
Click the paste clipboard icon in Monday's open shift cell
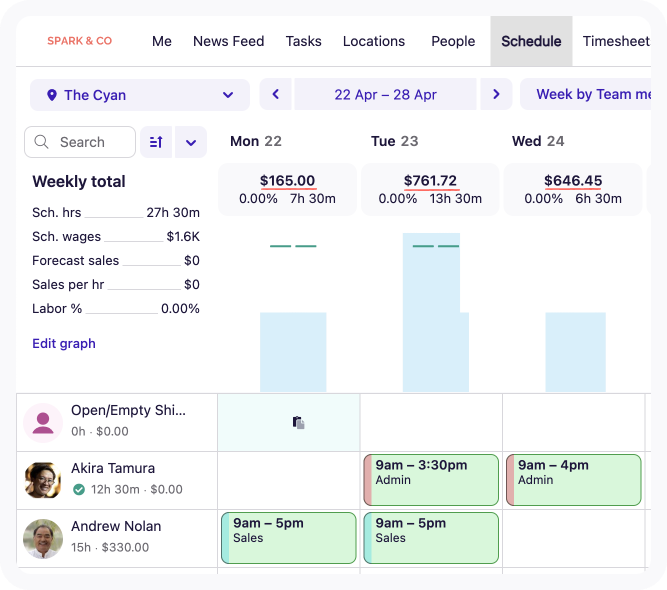(298, 423)
